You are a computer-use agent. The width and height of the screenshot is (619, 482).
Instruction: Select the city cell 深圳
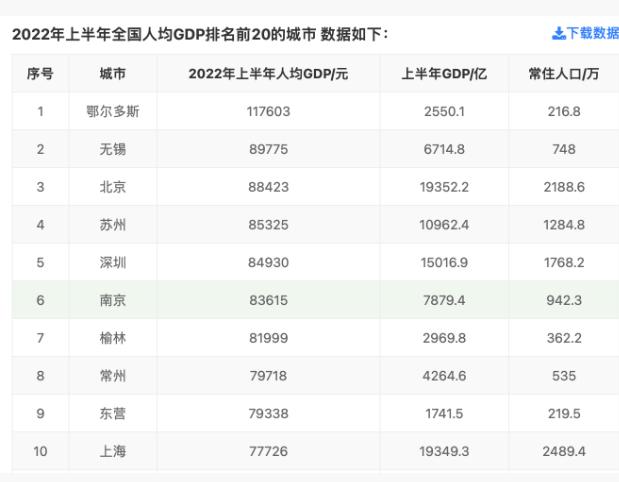[x=113, y=263]
